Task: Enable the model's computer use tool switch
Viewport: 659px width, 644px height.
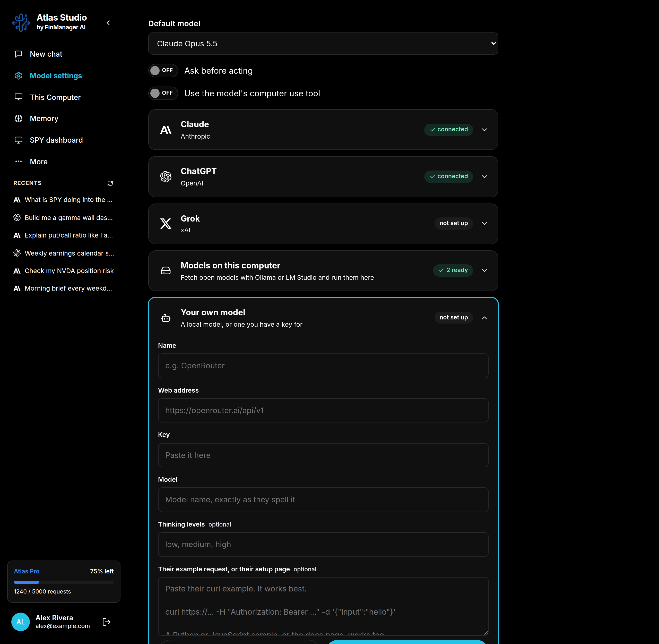Action: coord(163,93)
